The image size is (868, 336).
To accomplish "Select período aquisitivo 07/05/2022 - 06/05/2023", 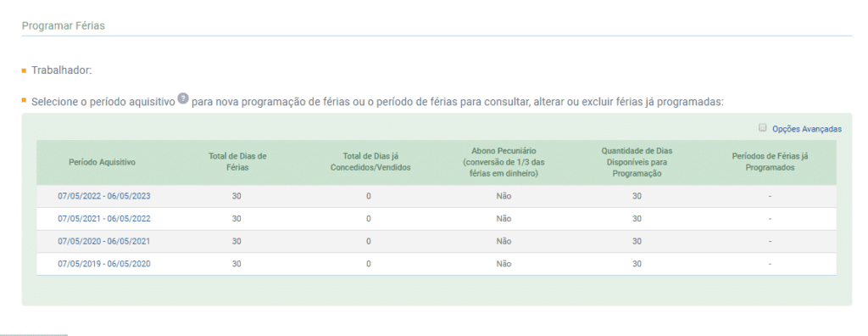I will point(104,196).
